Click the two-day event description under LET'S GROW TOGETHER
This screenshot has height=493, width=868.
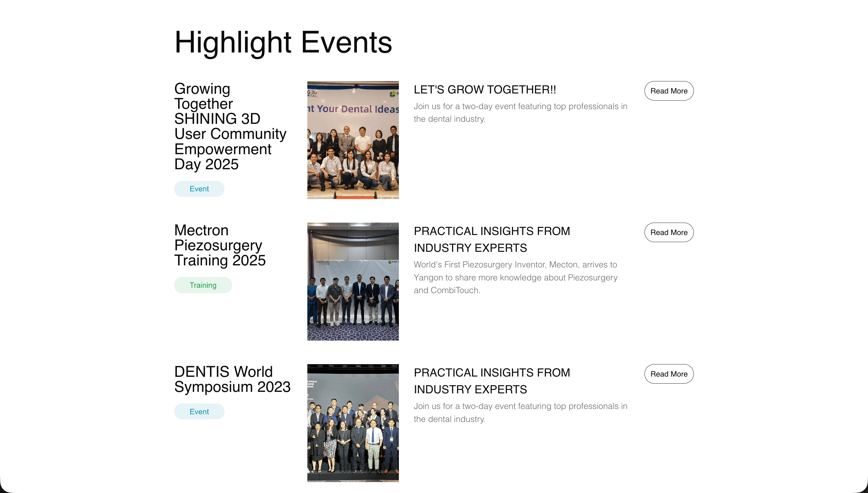point(520,112)
